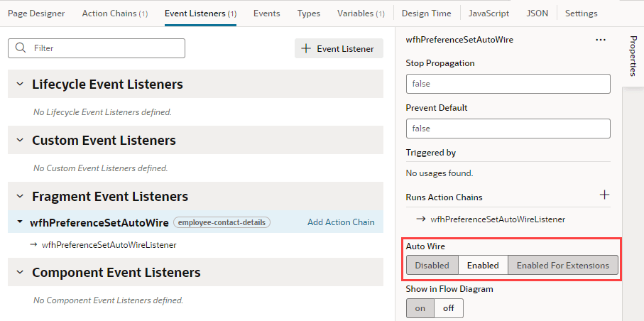Click 'No Lifecycle Event Listeners defined.' text
Screen dimensions: 644x321
pos(102,111)
